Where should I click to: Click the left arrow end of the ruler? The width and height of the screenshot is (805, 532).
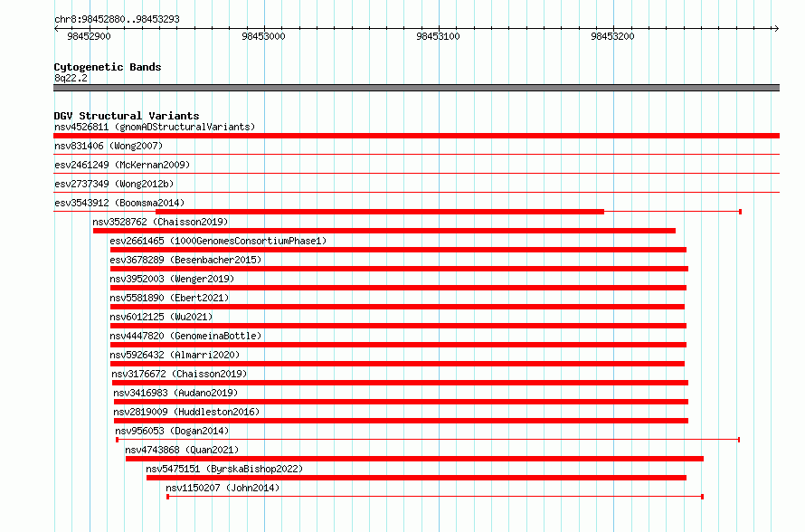[x=56, y=29]
